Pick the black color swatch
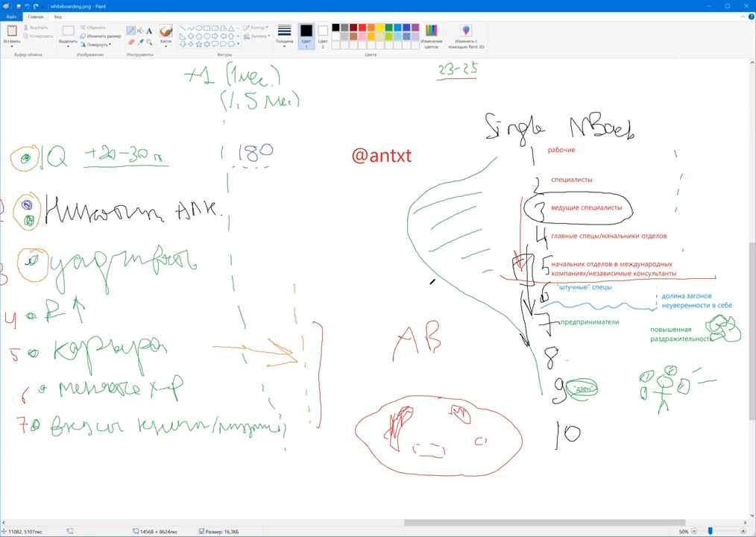 (x=336, y=28)
